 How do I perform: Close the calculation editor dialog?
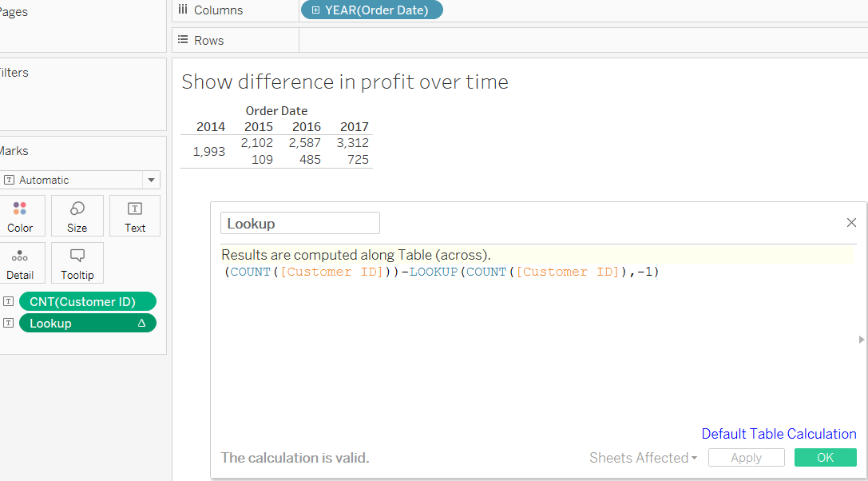(851, 223)
